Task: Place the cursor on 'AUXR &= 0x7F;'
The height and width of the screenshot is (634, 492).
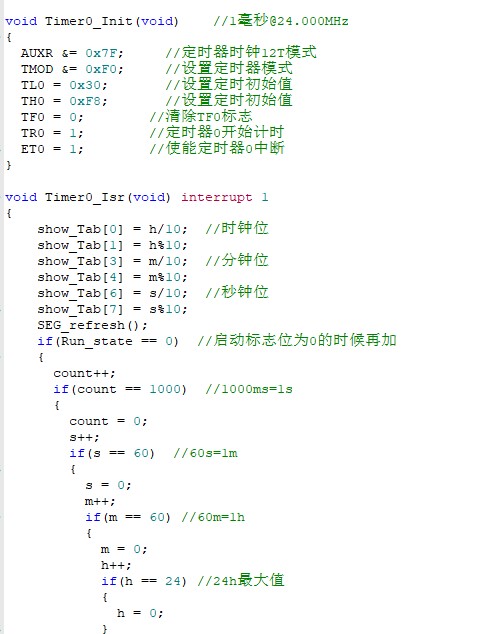Action: click(72, 53)
